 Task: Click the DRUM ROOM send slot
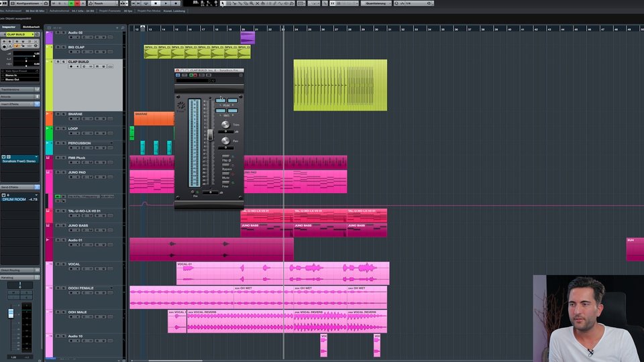click(x=19, y=197)
